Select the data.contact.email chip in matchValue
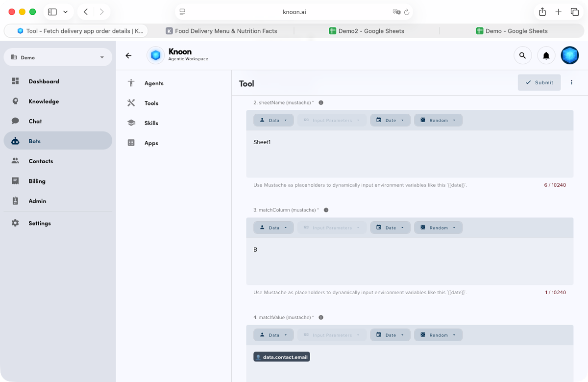 point(281,357)
